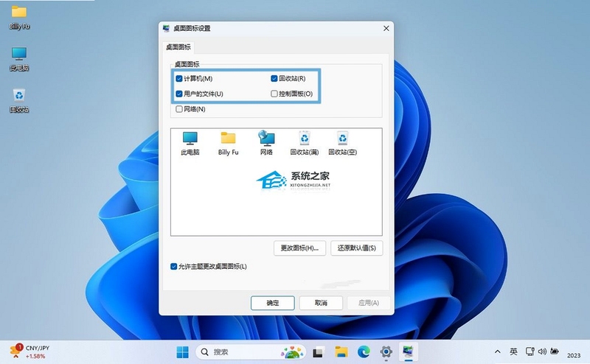Uncheck the 回收站(R) checkbox
The height and width of the screenshot is (364, 590).
pos(274,78)
